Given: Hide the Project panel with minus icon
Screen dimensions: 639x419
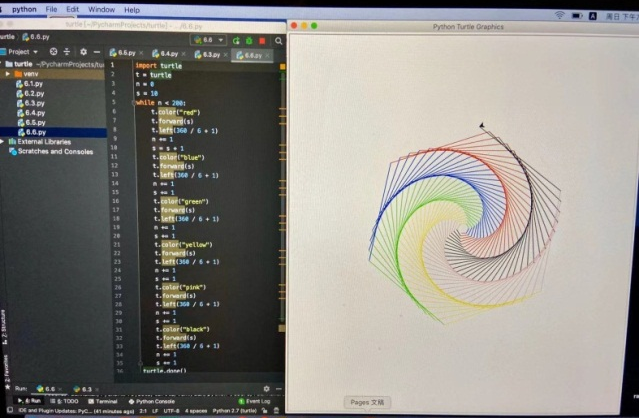Looking at the screenshot, I should click(95, 52).
